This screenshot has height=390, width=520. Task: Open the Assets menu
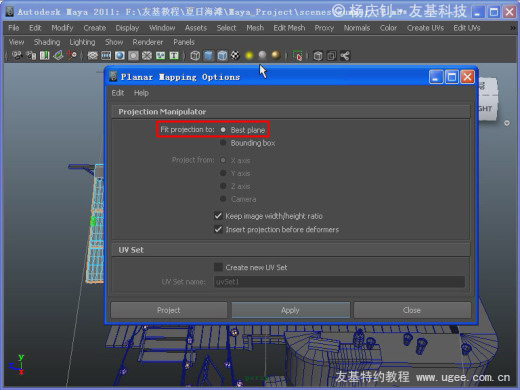click(196, 28)
